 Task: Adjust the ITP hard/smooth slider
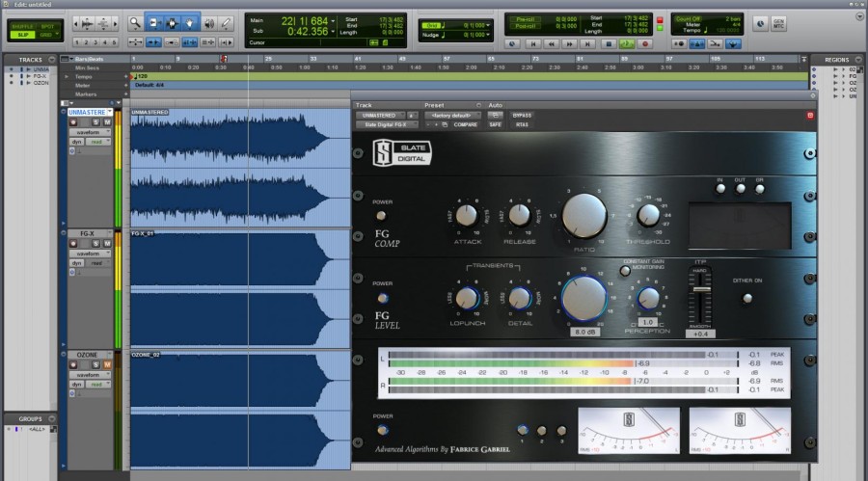pyautogui.click(x=701, y=289)
